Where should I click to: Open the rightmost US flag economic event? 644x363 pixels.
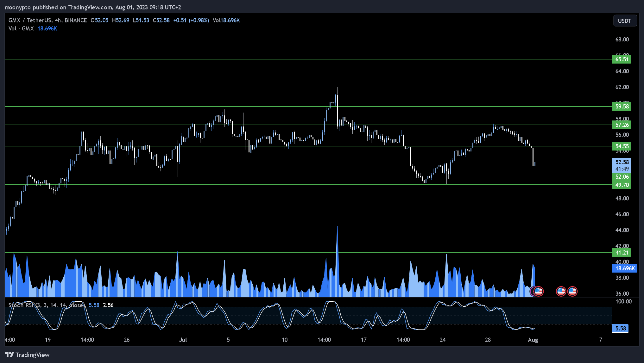click(572, 291)
